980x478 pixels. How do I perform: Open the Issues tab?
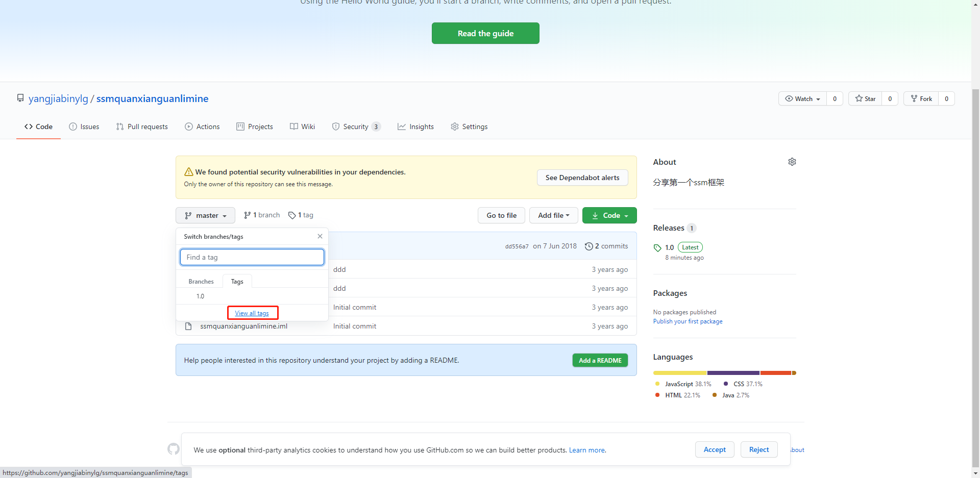84,127
